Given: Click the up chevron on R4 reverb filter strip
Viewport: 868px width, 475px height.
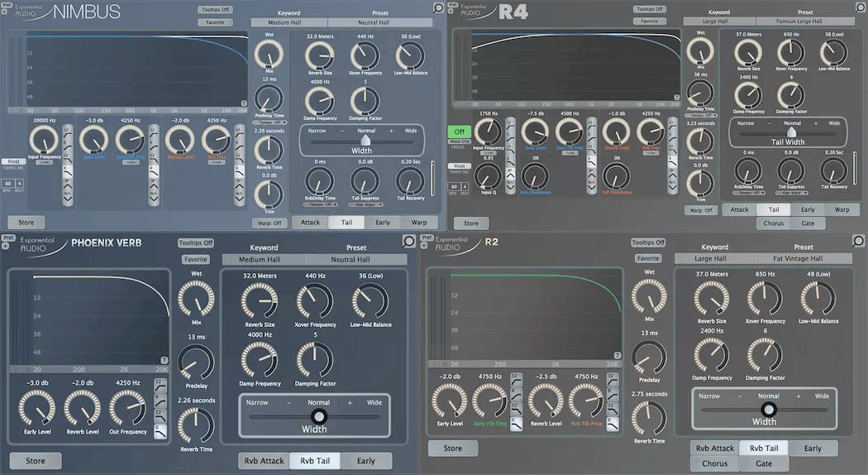Looking at the screenshot, I should (672, 175).
